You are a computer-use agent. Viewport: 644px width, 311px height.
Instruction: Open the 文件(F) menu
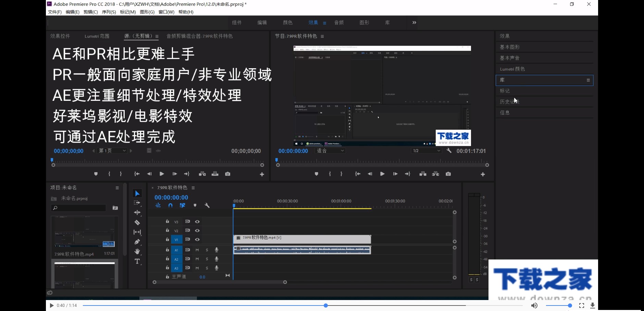point(54,12)
